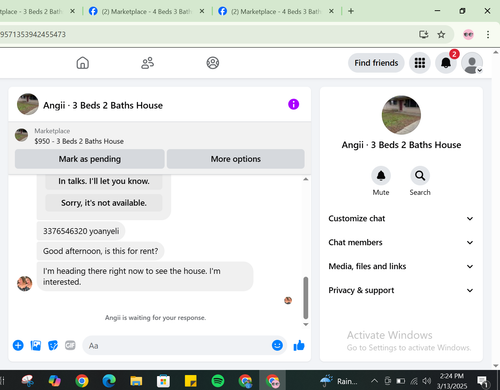The width and height of the screenshot is (500, 390).
Task: Open the Windows notification center icon
Action: [483, 381]
